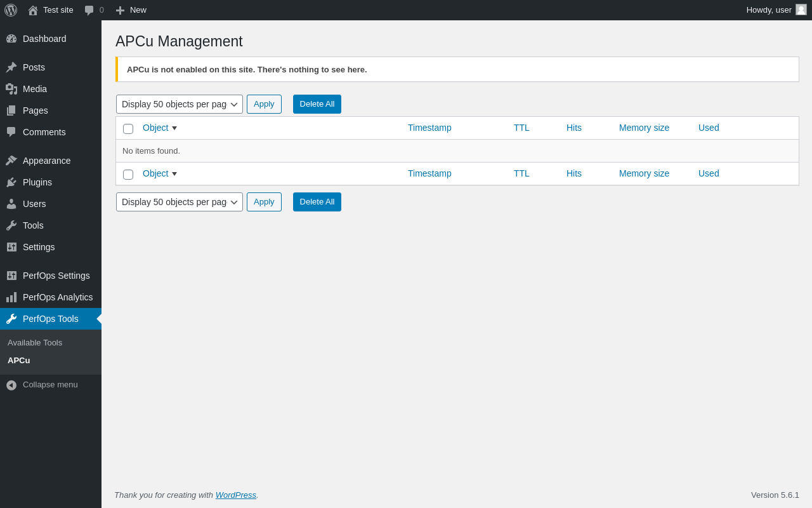Click the PerfOps Tools wrench icon
Screen dimensions: 812x508
[11, 319]
